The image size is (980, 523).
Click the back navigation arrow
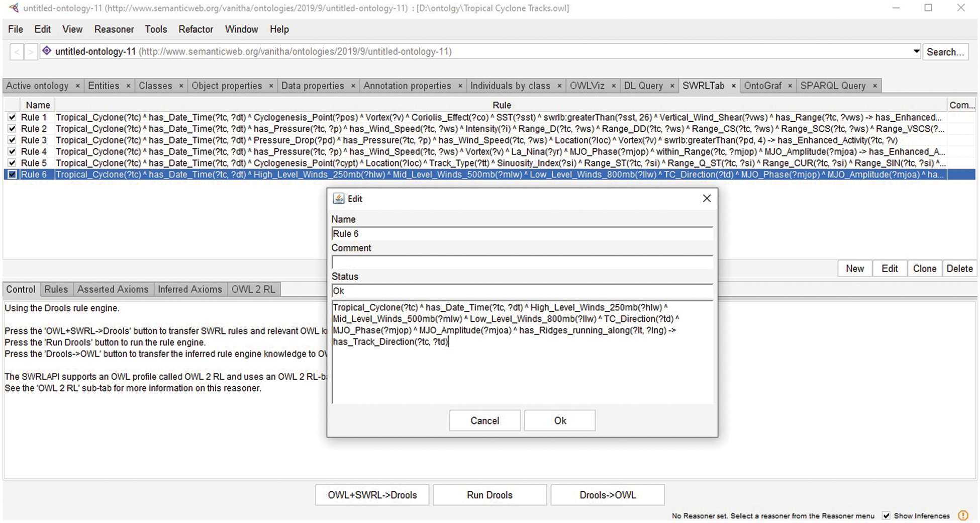[17, 52]
